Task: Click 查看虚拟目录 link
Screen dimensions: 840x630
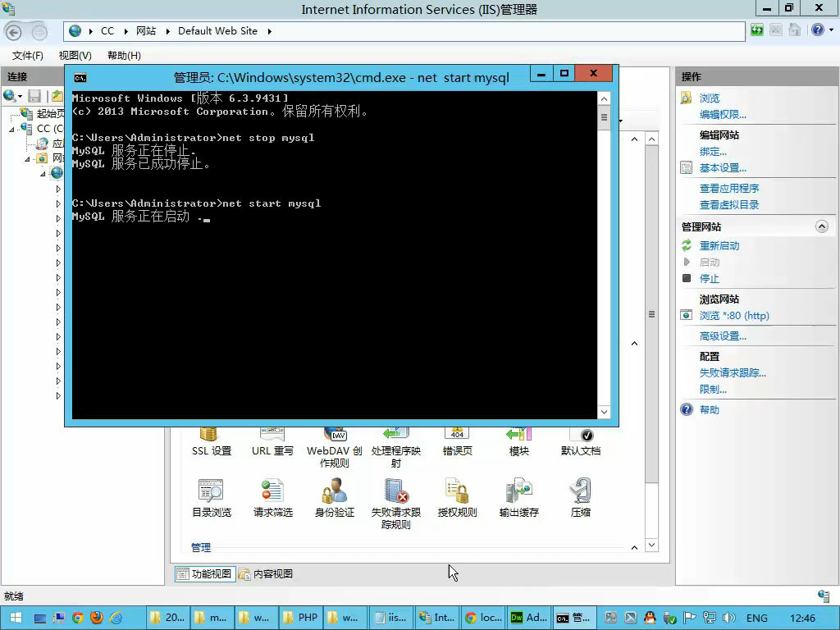Action: (729, 204)
